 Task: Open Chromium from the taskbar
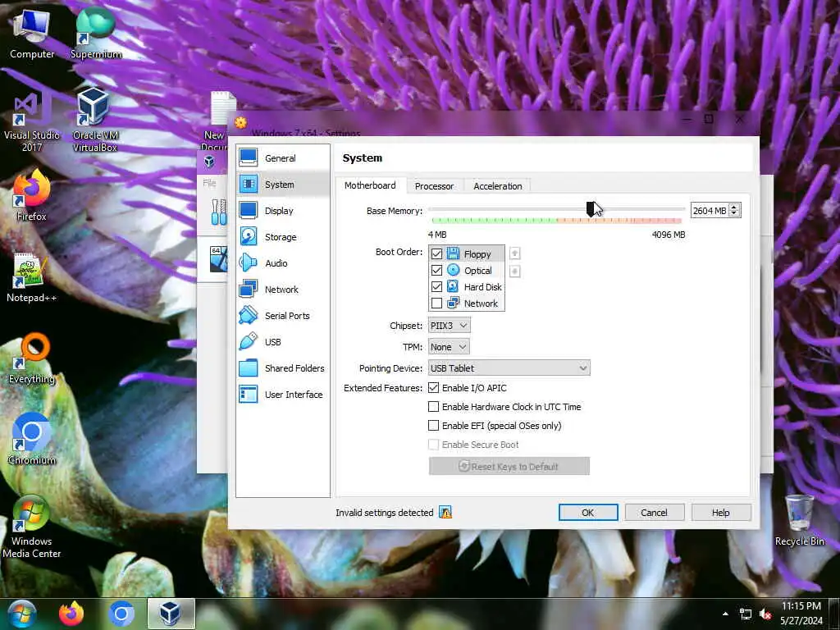click(121, 614)
